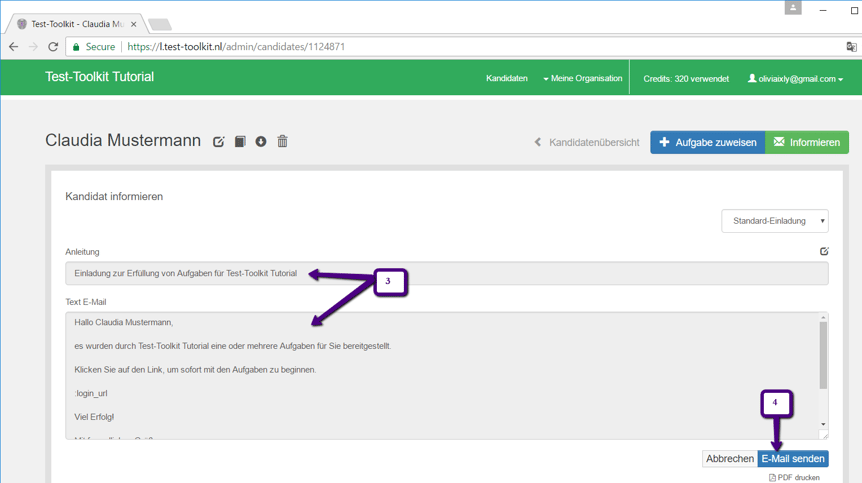This screenshot has height=483, width=862.
Task: Edit the Anleitung template pencil icon
Action: point(824,251)
